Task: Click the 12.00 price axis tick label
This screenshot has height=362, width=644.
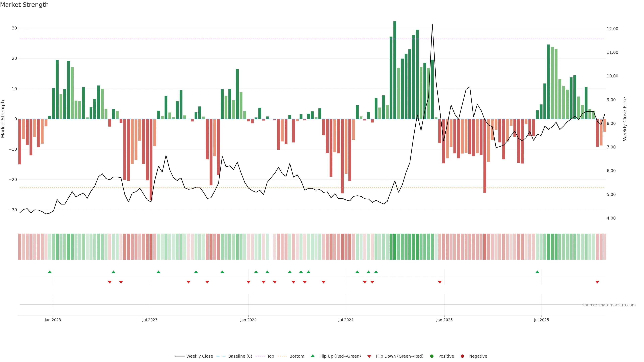Action: point(612,29)
